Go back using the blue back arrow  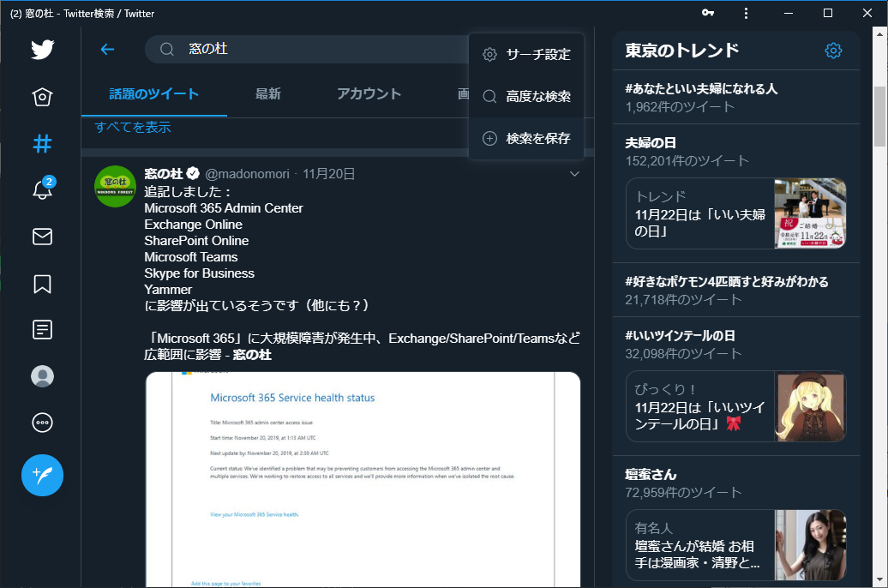[x=106, y=50]
